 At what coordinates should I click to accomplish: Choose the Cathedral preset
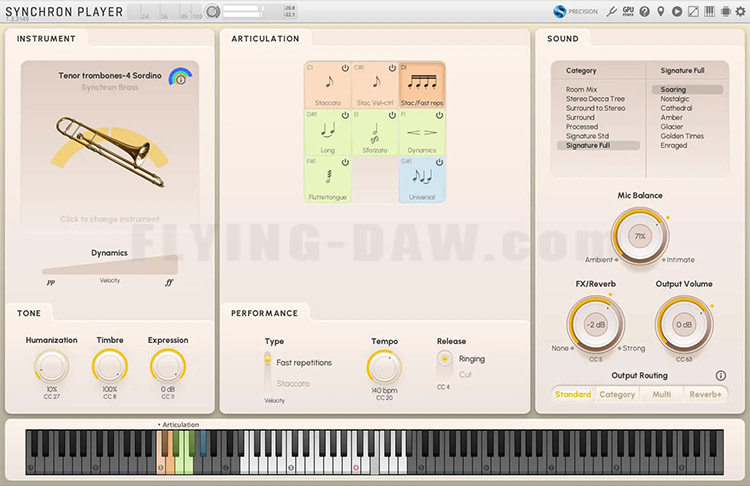click(x=676, y=108)
